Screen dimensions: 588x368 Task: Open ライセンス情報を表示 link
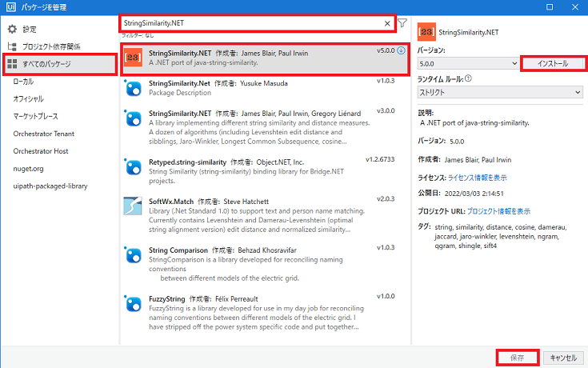pyautogui.click(x=478, y=178)
